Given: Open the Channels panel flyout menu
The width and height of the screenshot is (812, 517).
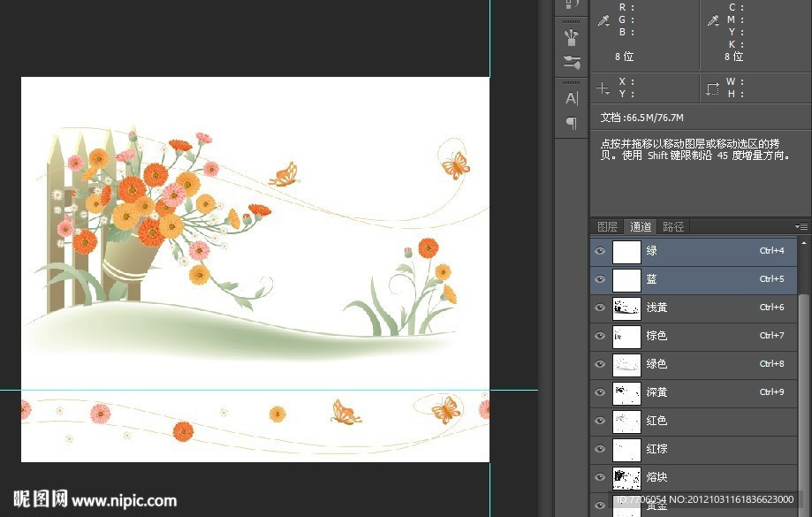Looking at the screenshot, I should (x=801, y=227).
